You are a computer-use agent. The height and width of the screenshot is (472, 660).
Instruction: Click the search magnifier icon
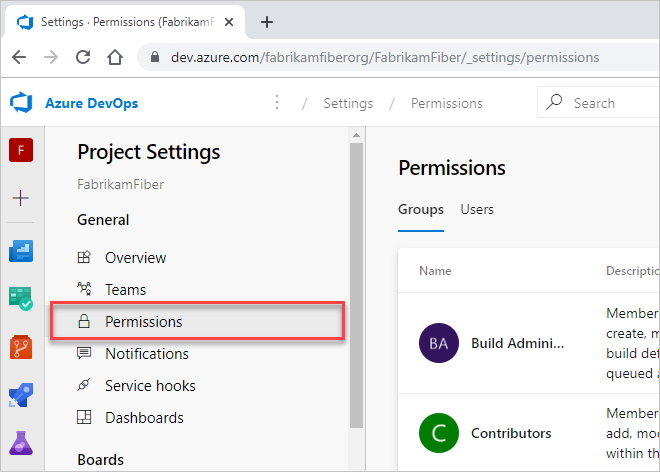point(554,102)
